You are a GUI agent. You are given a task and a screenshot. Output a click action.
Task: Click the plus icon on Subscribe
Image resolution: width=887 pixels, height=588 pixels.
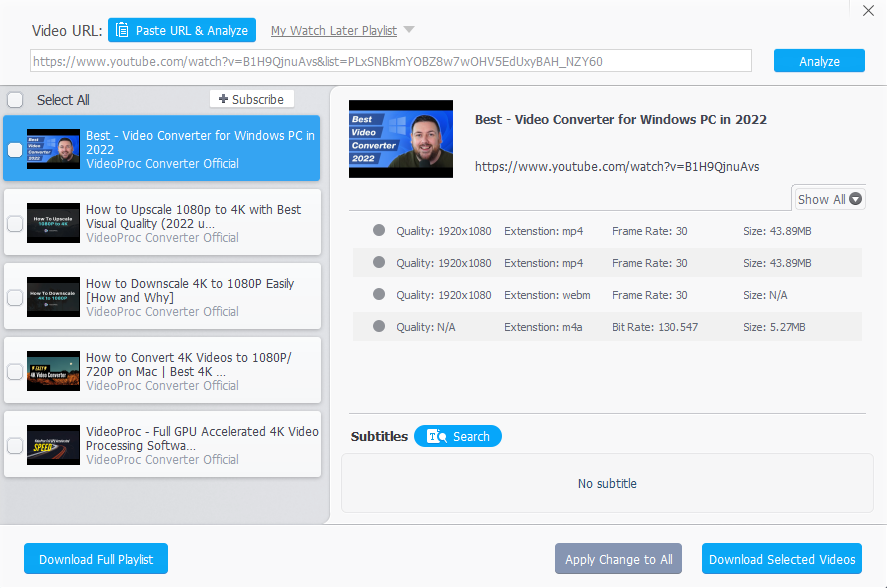point(223,99)
